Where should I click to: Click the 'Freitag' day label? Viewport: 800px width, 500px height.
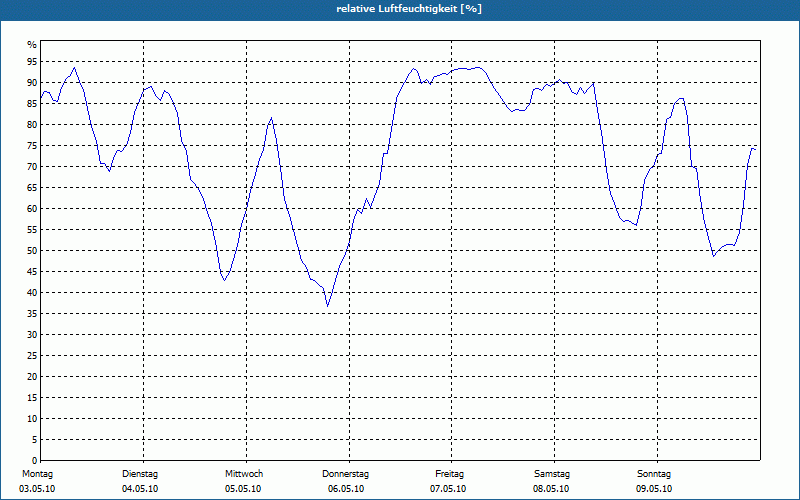coord(449,474)
